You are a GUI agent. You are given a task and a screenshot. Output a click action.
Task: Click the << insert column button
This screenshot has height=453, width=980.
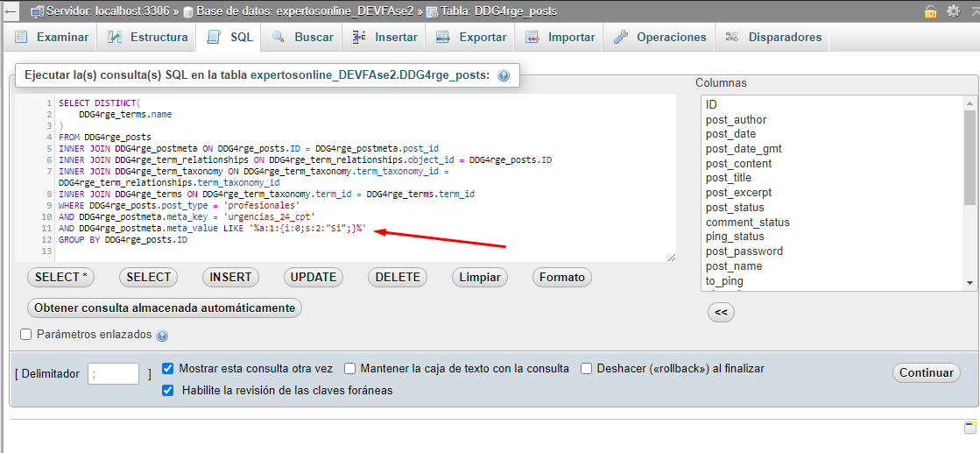click(x=721, y=312)
